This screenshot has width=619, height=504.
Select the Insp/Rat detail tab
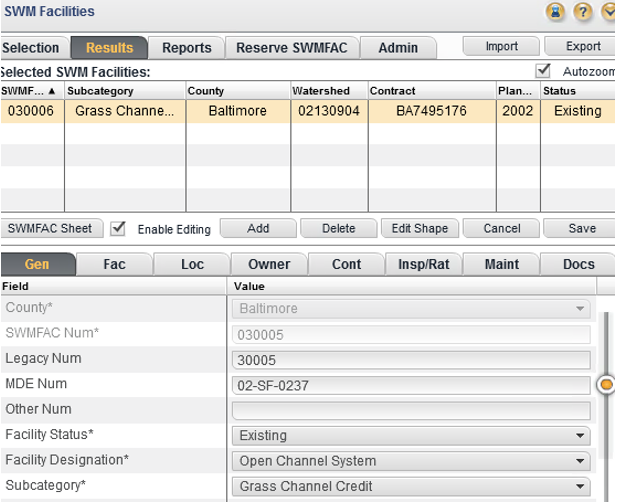tap(424, 264)
